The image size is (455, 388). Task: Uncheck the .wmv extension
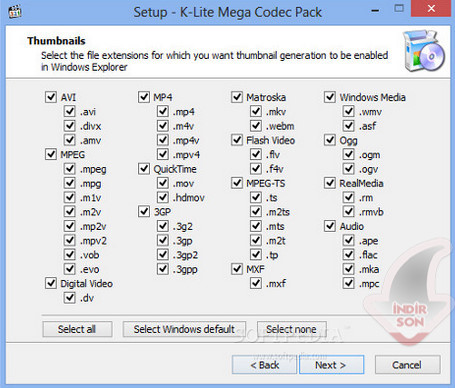(349, 112)
